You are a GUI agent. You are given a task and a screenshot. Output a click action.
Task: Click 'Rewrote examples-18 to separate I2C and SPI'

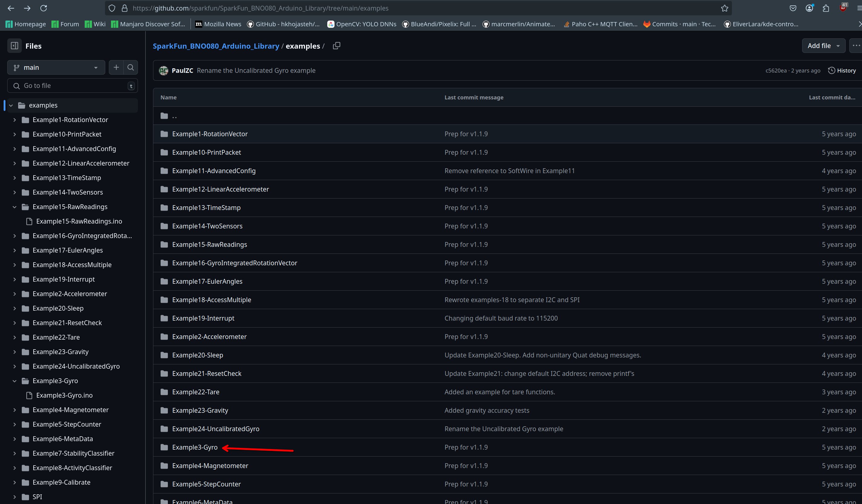tap(512, 300)
